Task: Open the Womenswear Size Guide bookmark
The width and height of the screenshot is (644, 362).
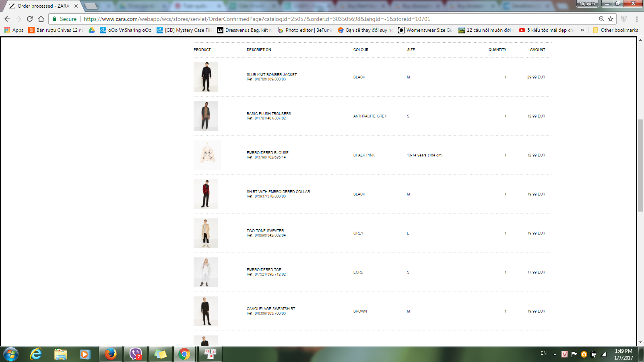Action: 425,30
